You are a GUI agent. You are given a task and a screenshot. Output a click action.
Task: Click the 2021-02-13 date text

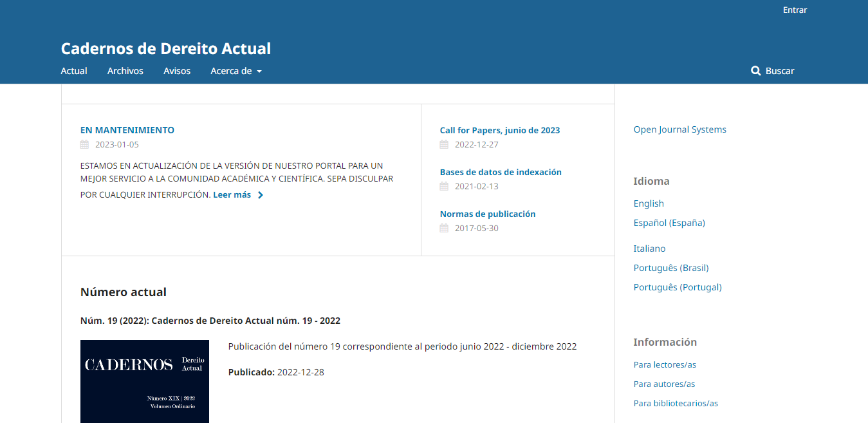pos(477,186)
